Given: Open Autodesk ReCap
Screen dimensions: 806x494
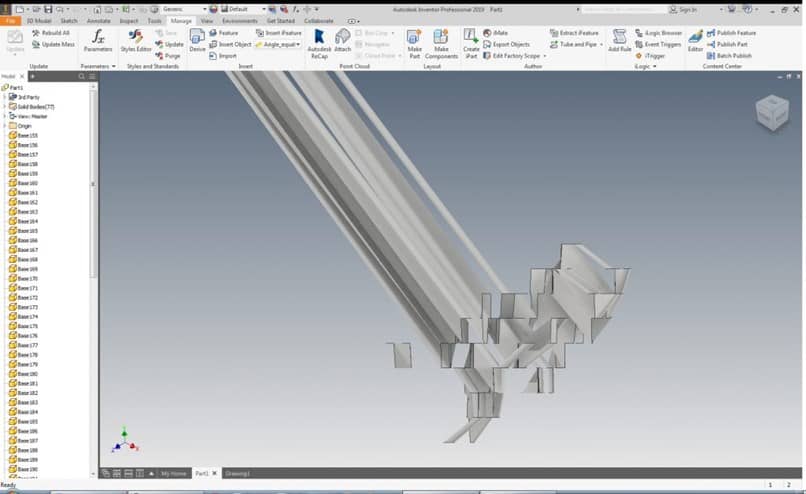Looking at the screenshot, I should click(319, 40).
